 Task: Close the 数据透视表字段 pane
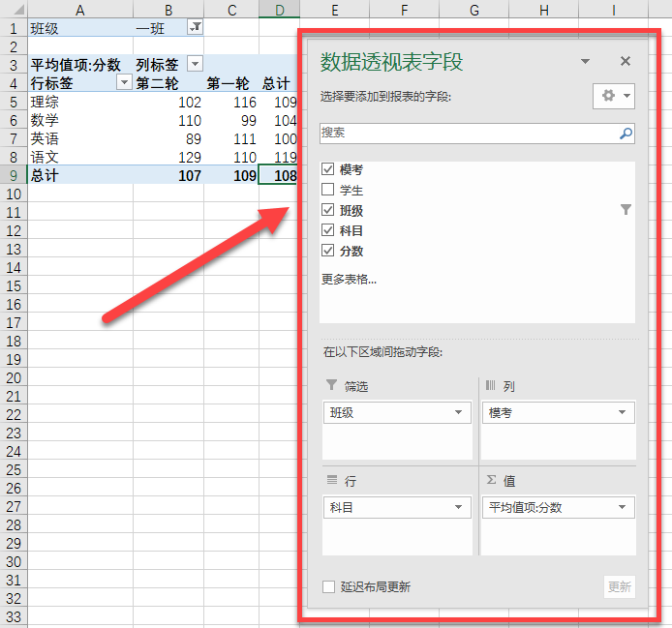pyautogui.click(x=626, y=61)
